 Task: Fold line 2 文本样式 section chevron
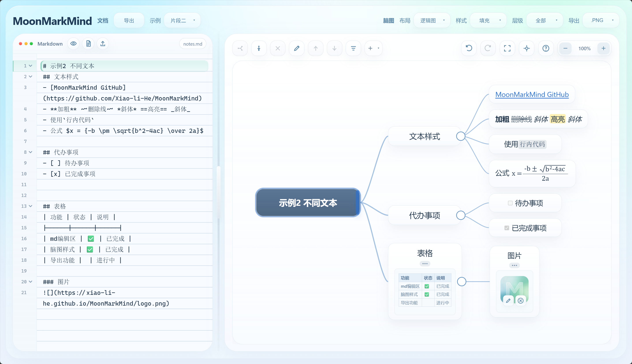click(30, 76)
